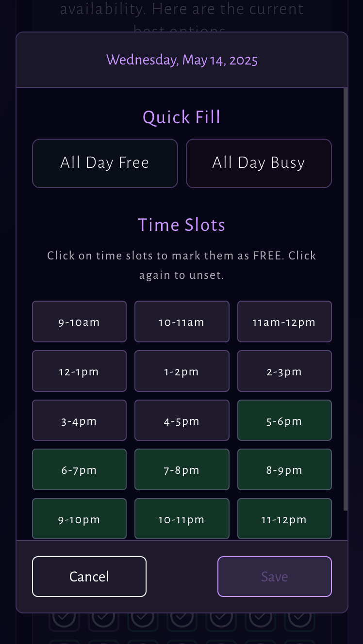The image size is (363, 644).
Task: Enable the 4-5pm slot
Action: pyautogui.click(x=181, y=420)
